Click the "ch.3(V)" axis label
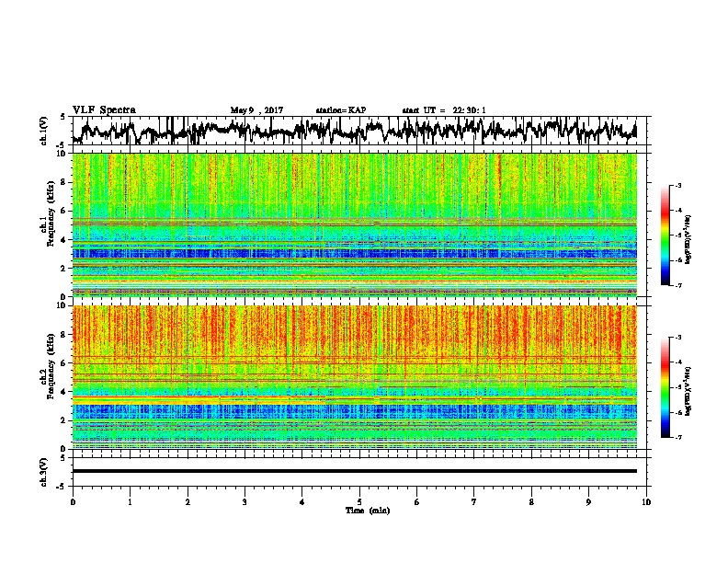Screen dimensions: 728x563 pos(44,472)
